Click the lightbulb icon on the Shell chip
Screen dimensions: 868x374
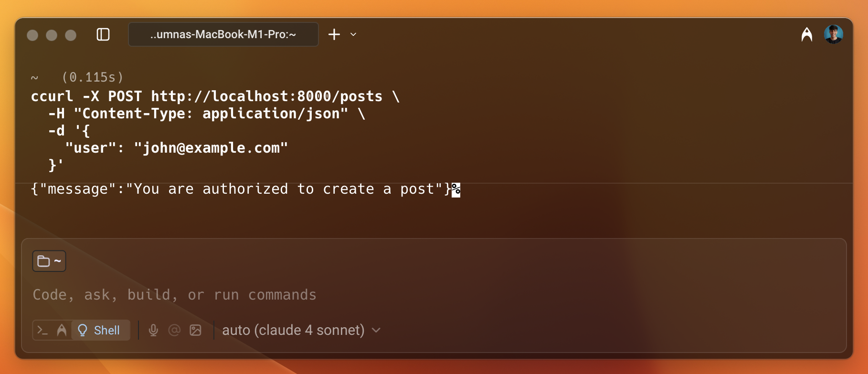pos(82,330)
